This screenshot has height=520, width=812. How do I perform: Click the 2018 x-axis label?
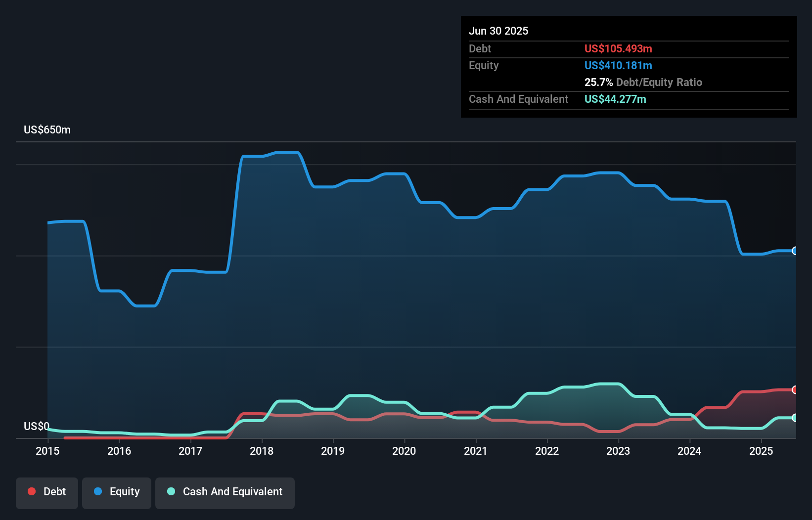tap(262, 451)
